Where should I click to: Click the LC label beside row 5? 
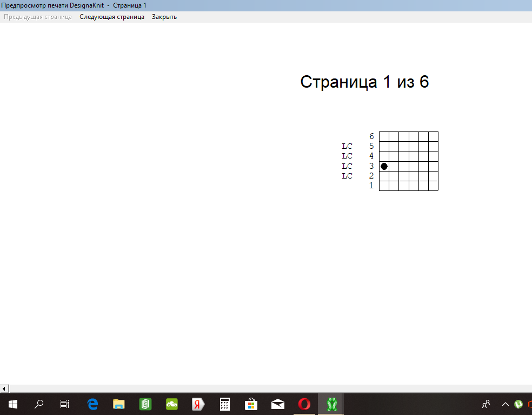point(347,146)
